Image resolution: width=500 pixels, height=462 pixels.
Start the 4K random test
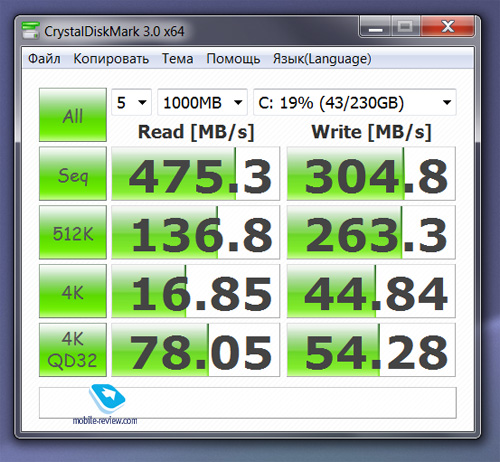coord(73,291)
